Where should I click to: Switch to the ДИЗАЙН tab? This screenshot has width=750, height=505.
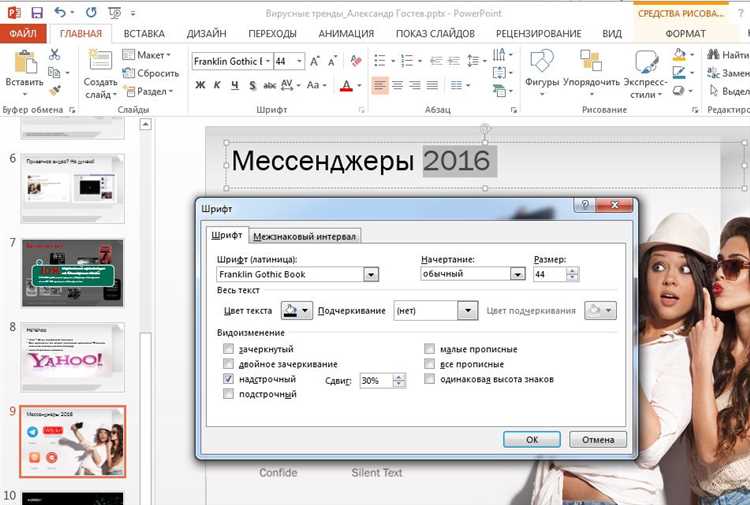(207, 33)
